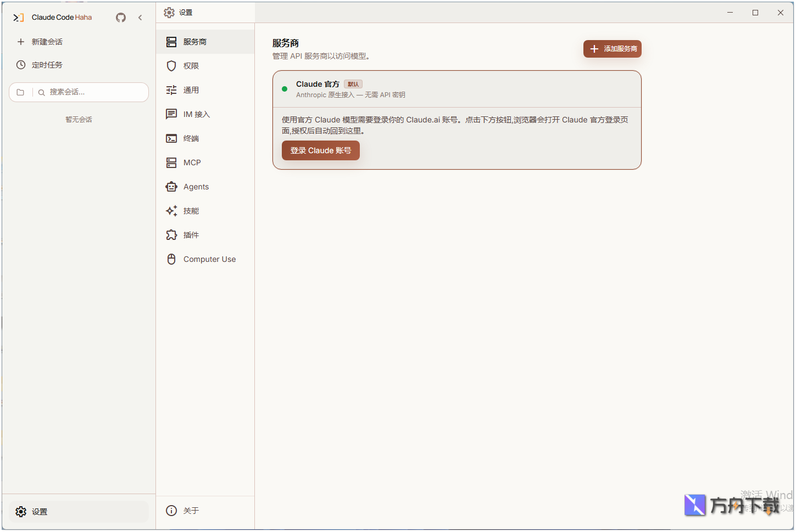Open the 权限 permissions section
Image resolution: width=796 pixels, height=532 pixels.
[x=191, y=66]
